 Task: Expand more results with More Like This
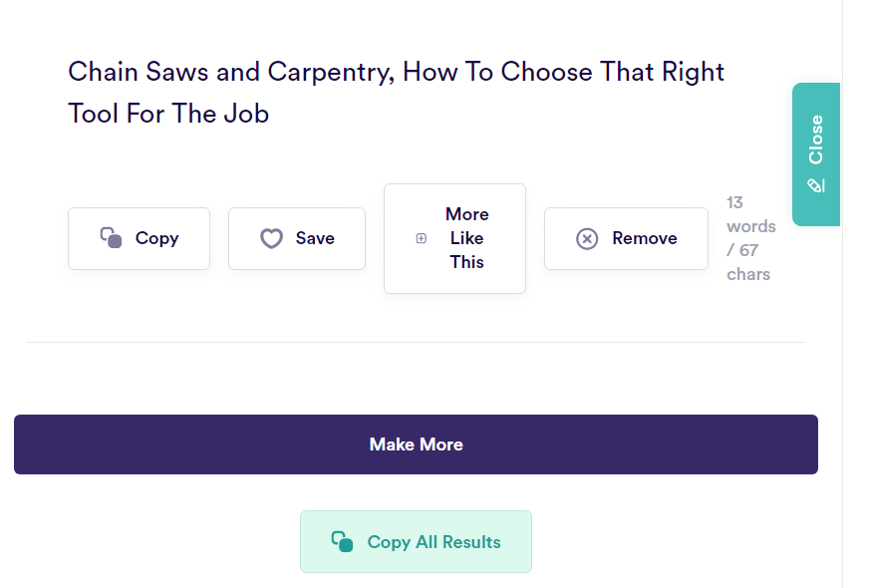tap(454, 238)
